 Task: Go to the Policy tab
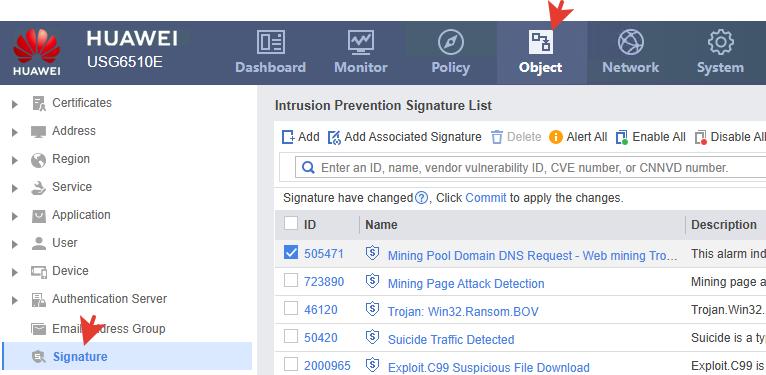point(450,53)
